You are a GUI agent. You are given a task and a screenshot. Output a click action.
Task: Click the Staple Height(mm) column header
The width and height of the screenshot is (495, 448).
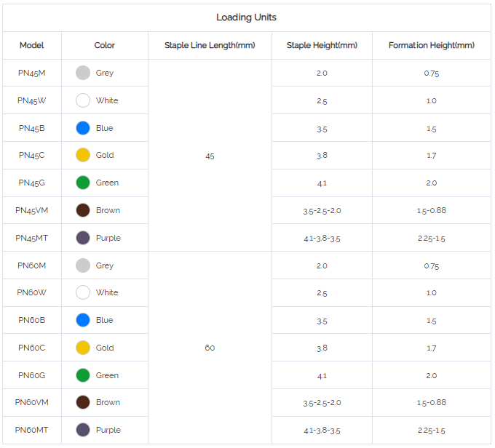322,45
